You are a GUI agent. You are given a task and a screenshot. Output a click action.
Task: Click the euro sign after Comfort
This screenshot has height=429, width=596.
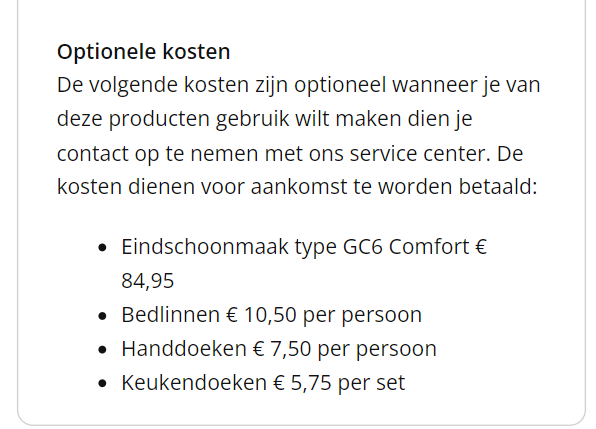481,247
